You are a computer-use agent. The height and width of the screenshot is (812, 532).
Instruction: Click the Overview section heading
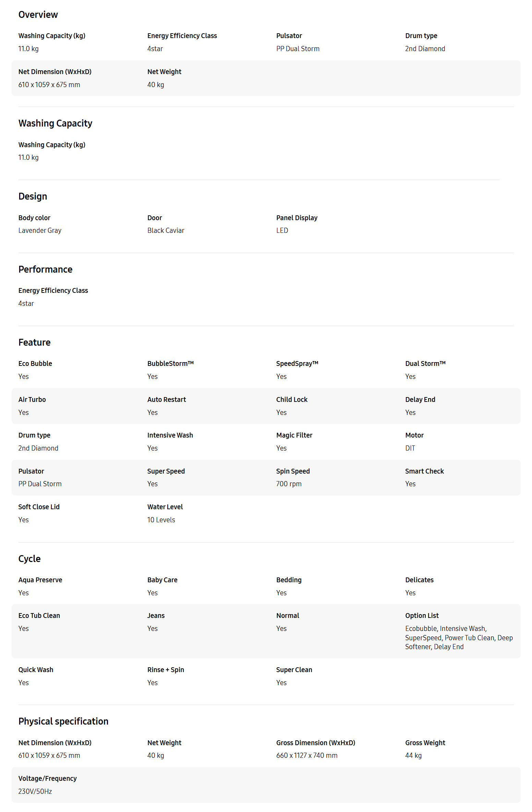(38, 15)
